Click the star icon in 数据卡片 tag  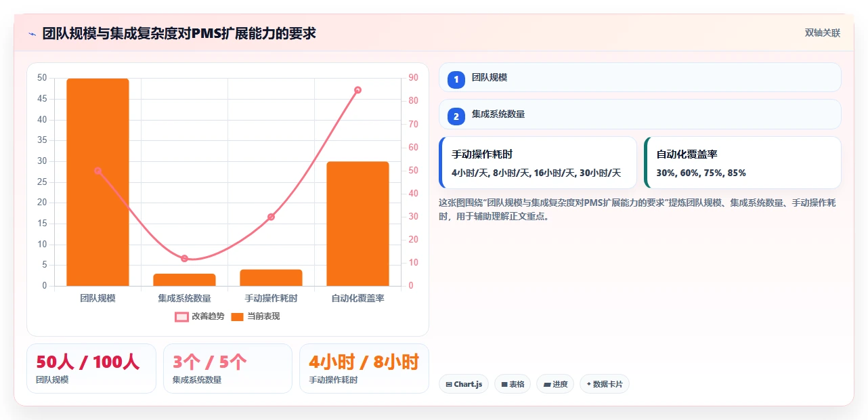588,384
